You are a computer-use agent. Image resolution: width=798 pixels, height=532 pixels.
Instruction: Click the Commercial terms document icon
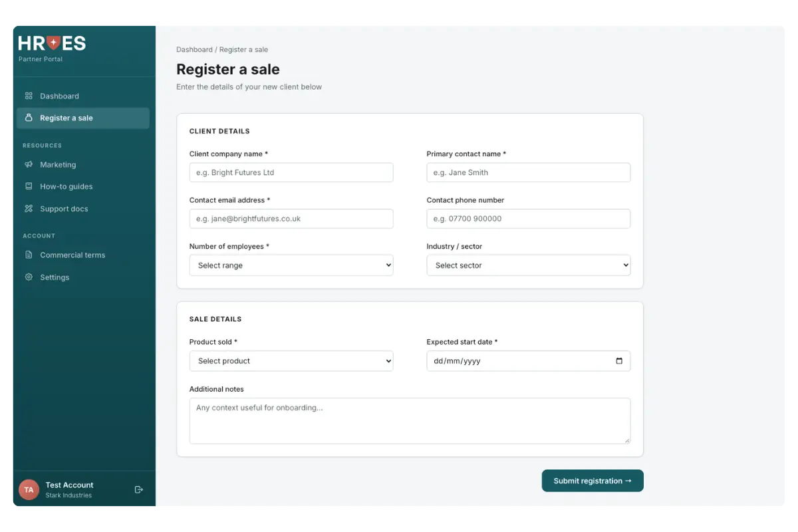pos(29,255)
